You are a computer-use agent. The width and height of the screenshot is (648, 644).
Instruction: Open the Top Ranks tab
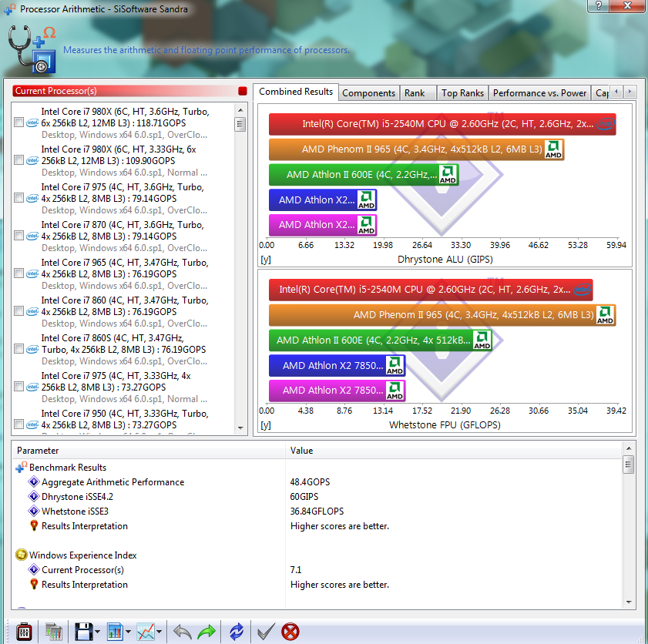462,93
